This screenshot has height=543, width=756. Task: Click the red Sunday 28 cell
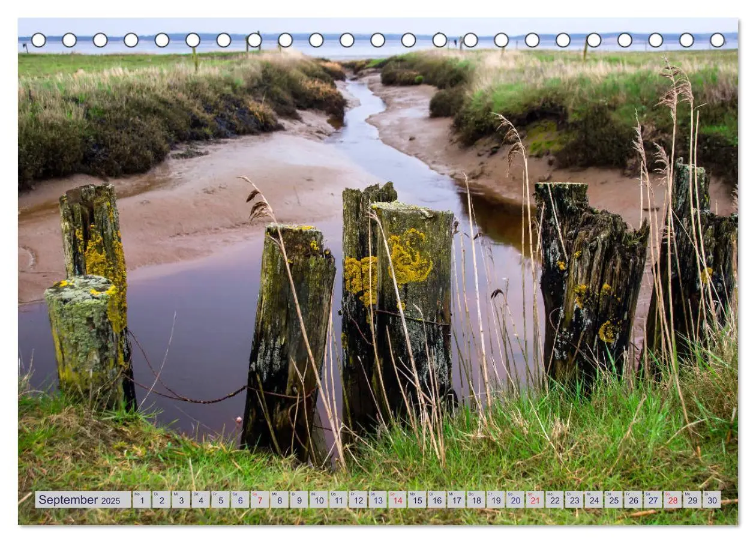pos(673,500)
